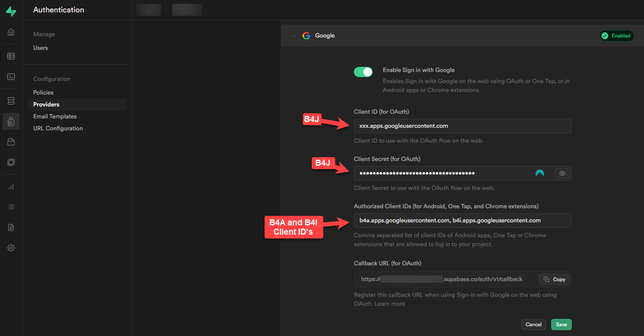The height and width of the screenshot is (336, 644).
Task: Open the SQL Editor sidebar icon
Action: pyautogui.click(x=11, y=77)
